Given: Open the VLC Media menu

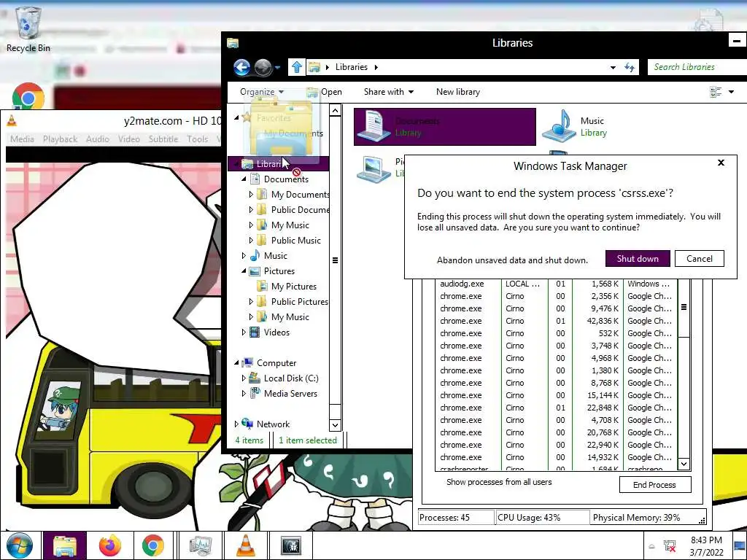Looking at the screenshot, I should [x=22, y=139].
